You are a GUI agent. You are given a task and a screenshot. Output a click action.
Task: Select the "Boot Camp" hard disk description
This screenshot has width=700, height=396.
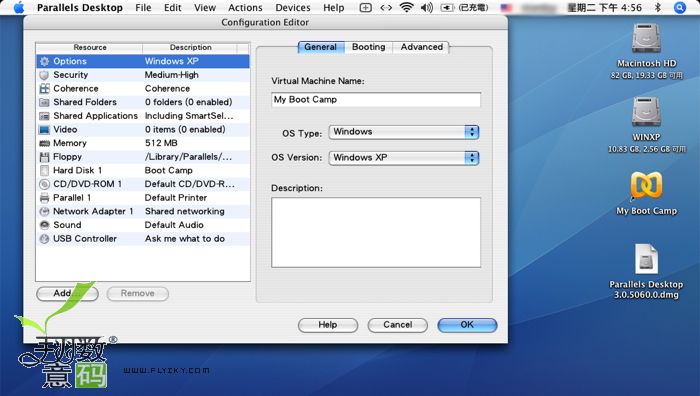(x=169, y=171)
